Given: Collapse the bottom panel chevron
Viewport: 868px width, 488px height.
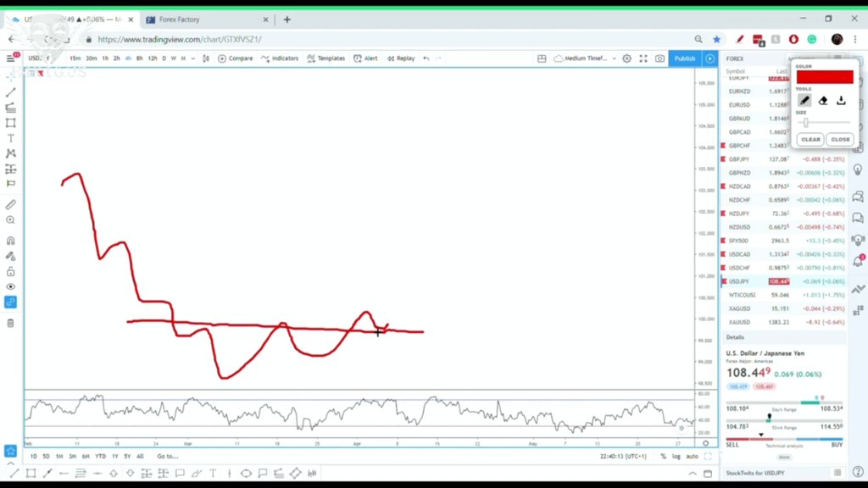Looking at the screenshot, I should (692, 474).
